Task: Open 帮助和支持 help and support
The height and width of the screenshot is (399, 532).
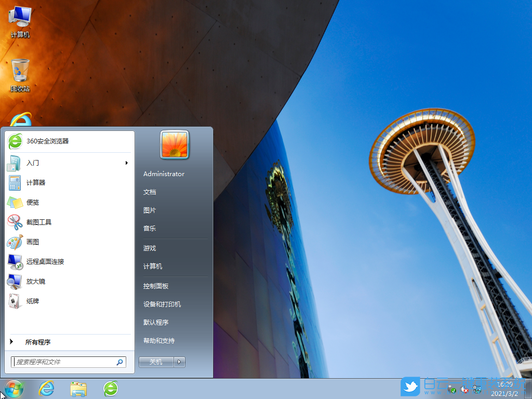Action: pos(159,341)
